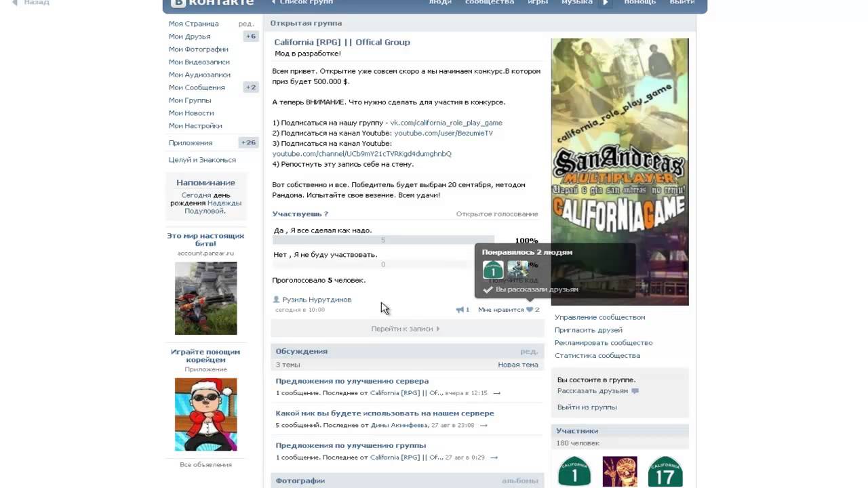Open Мои Группы
Image resolution: width=868 pixels, height=488 pixels.
pos(190,100)
